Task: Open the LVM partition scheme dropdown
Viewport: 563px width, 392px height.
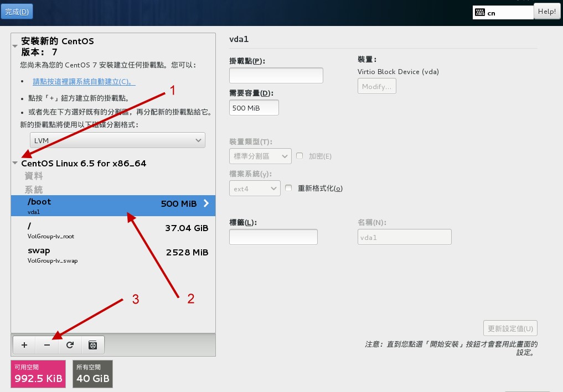Action: pos(117,140)
